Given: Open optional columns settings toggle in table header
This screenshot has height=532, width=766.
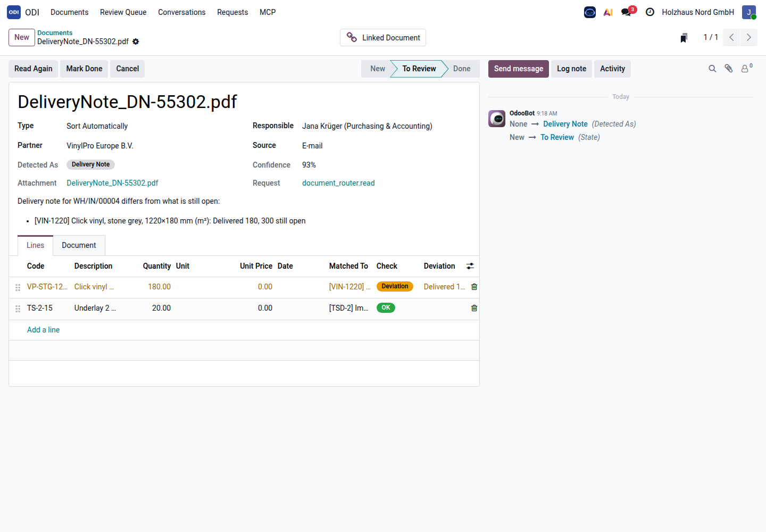Looking at the screenshot, I should click(470, 266).
